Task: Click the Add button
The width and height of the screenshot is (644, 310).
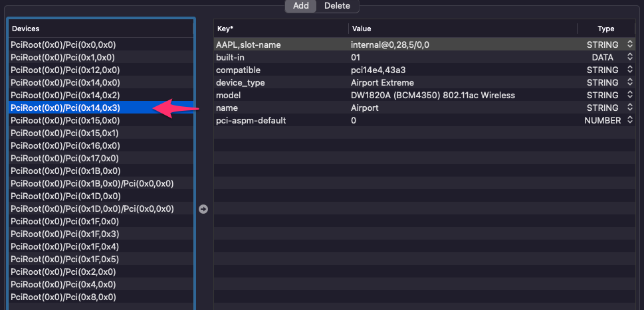Action: click(x=300, y=5)
